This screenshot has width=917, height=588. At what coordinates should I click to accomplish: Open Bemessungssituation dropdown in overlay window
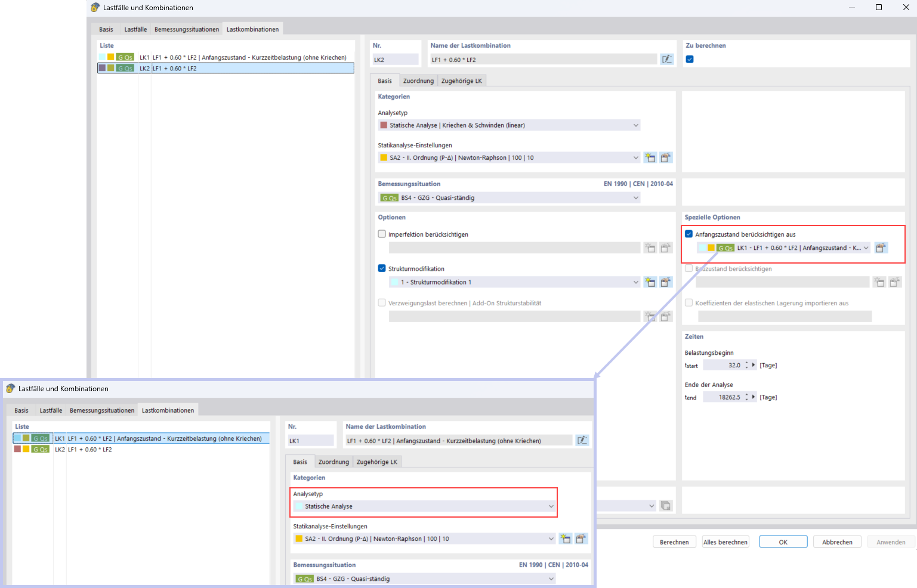point(424,578)
